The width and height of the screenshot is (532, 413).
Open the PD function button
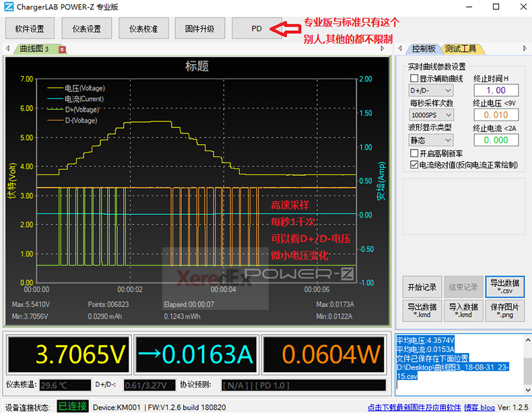[257, 28]
